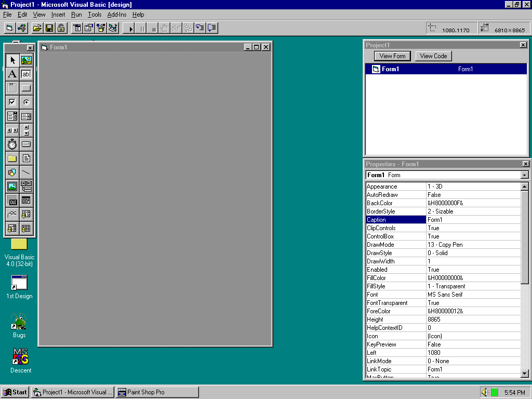Select the Timer control stopwatch icon
Image resolution: width=532 pixels, height=399 pixels.
12,144
